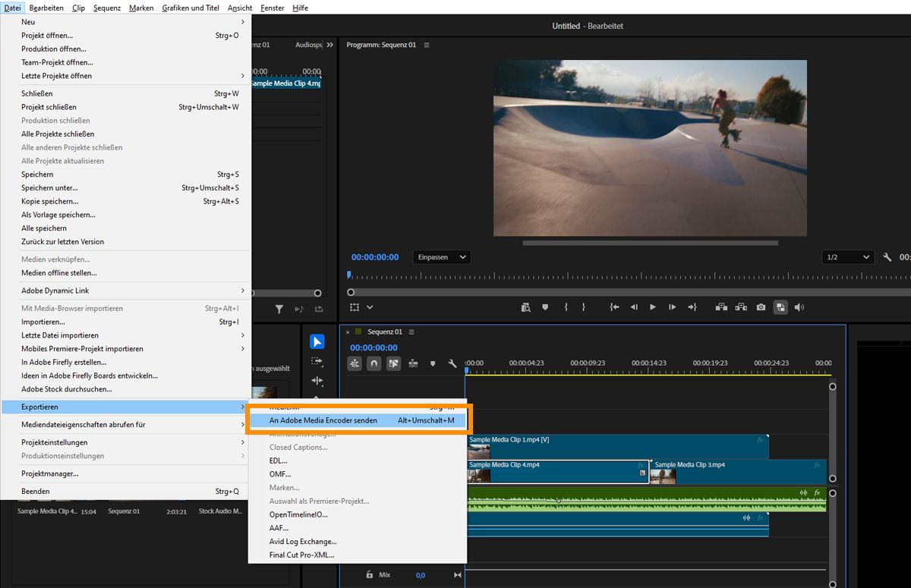The width and height of the screenshot is (911, 588).
Task: Click the crop-frame selection icon in Program monitor
Action: coord(355,307)
